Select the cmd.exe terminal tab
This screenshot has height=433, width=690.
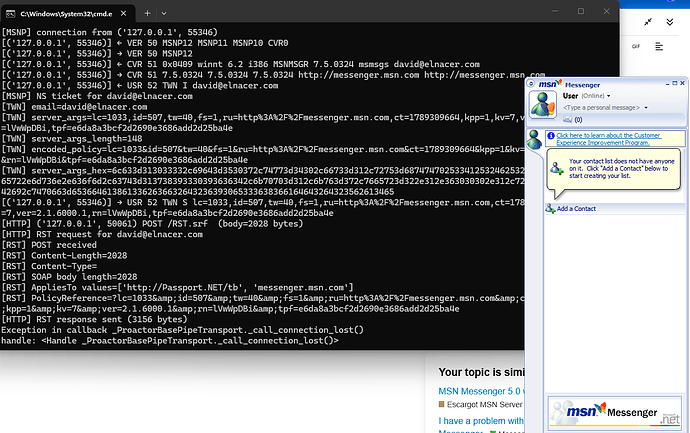[67, 14]
